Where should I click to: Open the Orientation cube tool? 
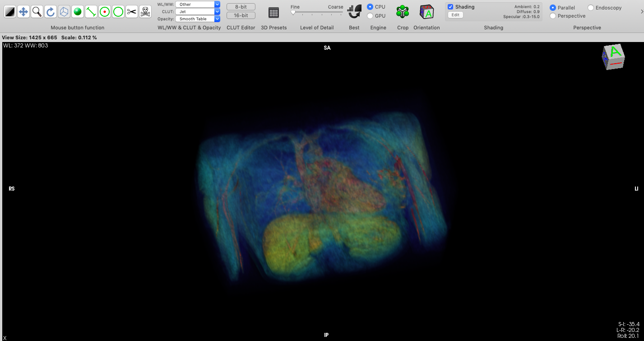(426, 12)
